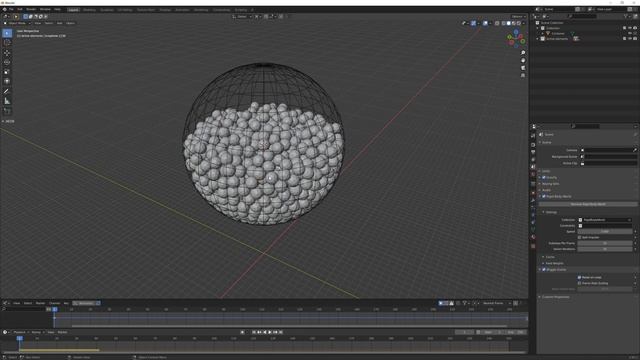Image resolution: width=640 pixels, height=360 pixels.
Task: Open View Layer properties tab
Action: pyautogui.click(x=533, y=160)
